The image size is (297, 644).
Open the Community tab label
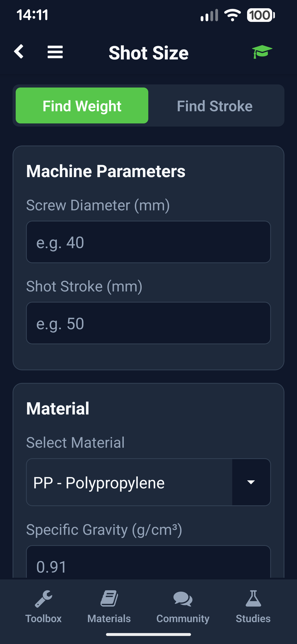pos(183,618)
